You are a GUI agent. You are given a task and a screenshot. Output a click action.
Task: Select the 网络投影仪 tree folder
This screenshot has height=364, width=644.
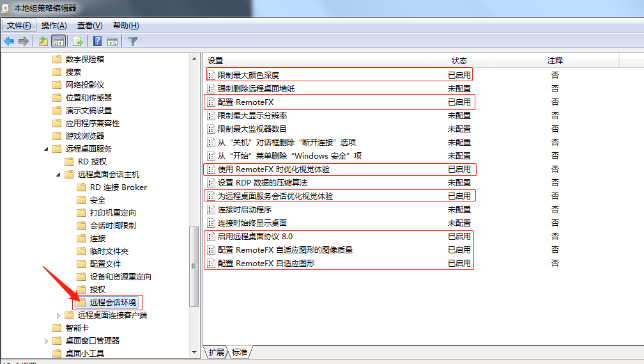(x=85, y=84)
